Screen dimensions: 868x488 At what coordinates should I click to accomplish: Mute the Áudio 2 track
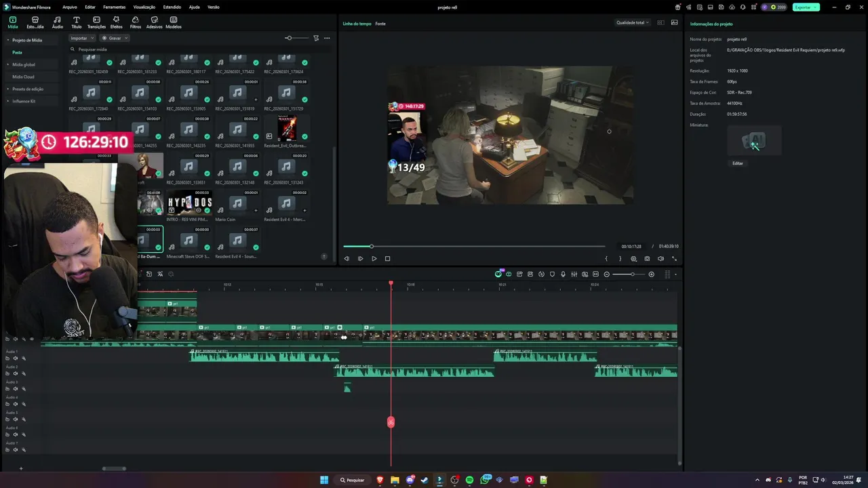[16, 373]
